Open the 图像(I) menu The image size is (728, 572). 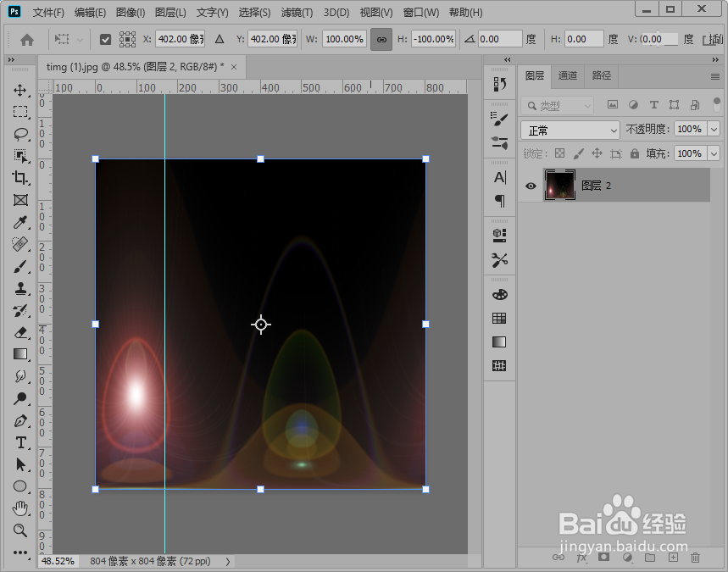131,13
